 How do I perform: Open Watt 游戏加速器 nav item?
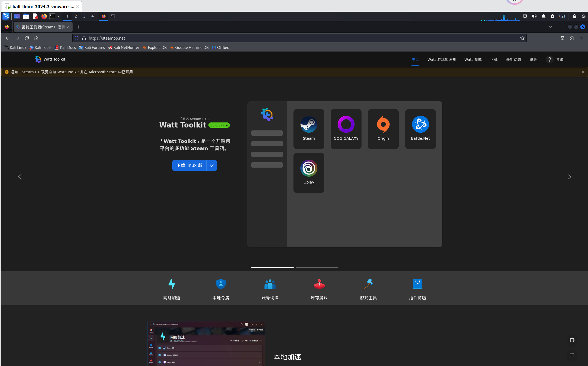[x=441, y=59]
